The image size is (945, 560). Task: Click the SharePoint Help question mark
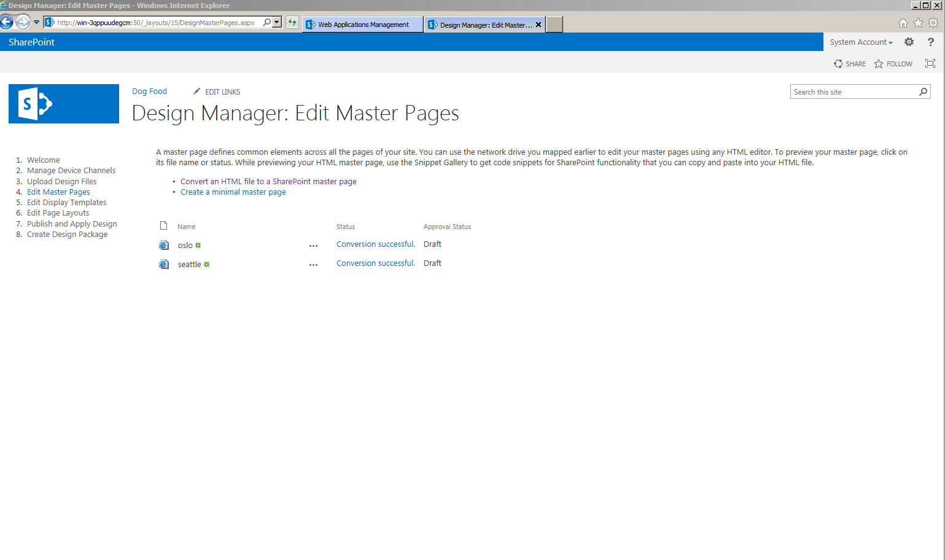(x=931, y=42)
